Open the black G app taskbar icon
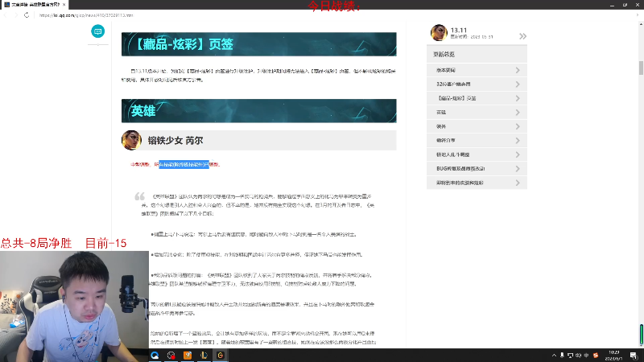 coord(221,356)
